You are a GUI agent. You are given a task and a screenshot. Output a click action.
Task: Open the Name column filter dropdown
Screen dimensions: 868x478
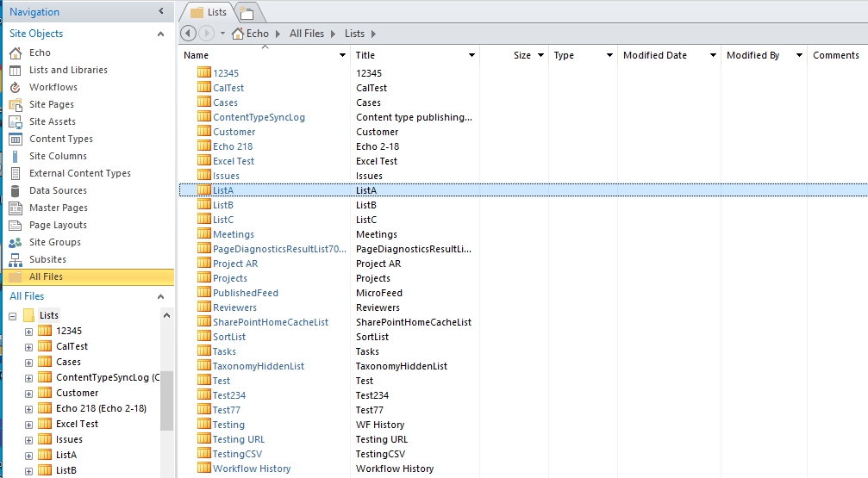[343, 55]
